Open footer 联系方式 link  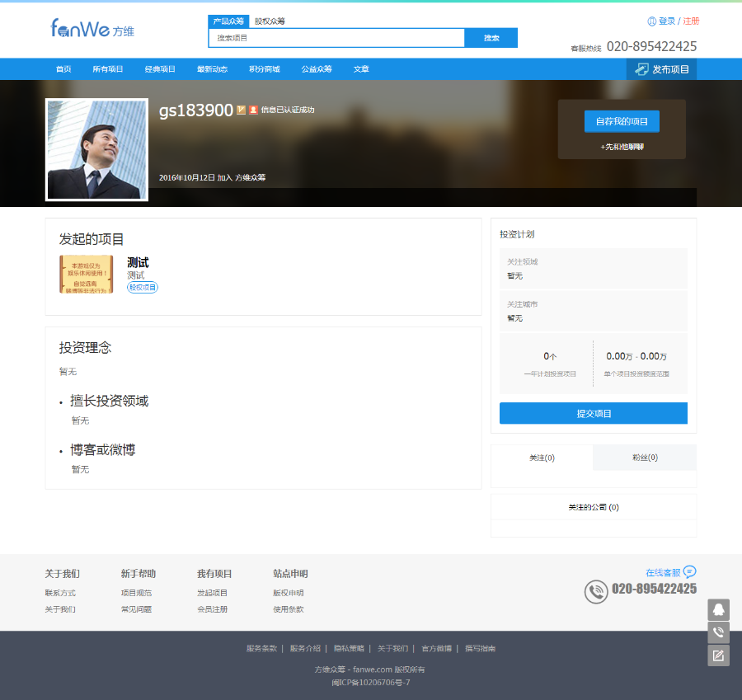[60, 593]
